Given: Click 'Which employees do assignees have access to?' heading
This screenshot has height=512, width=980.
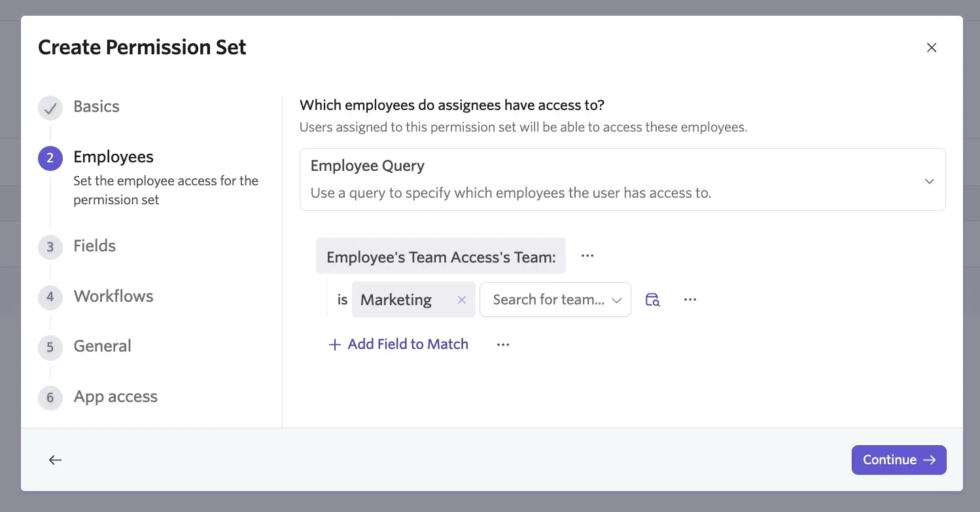Looking at the screenshot, I should click(452, 105).
